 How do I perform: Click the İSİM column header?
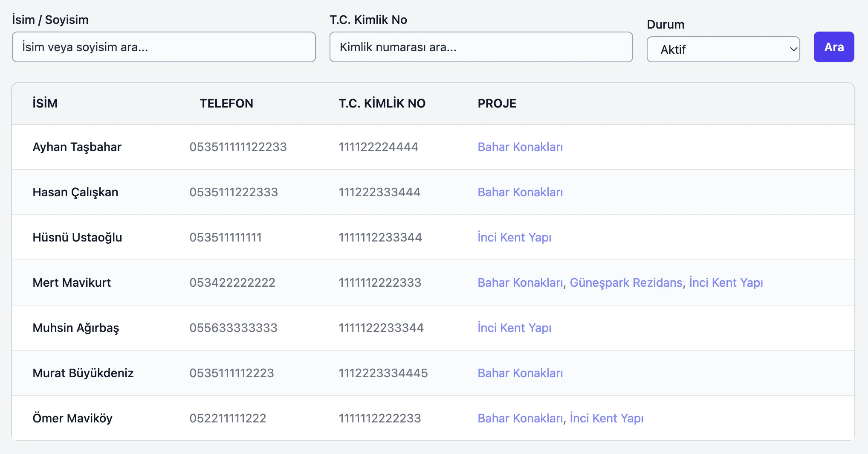[x=45, y=103]
